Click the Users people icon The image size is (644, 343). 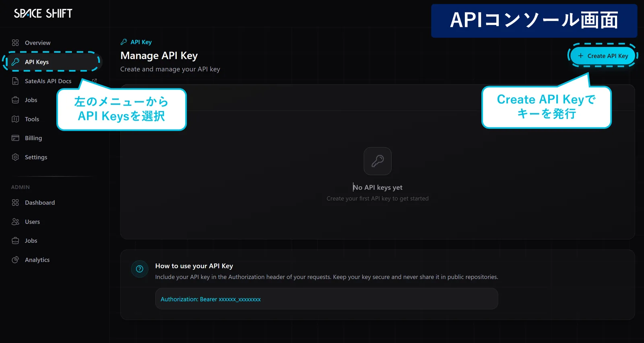click(15, 222)
